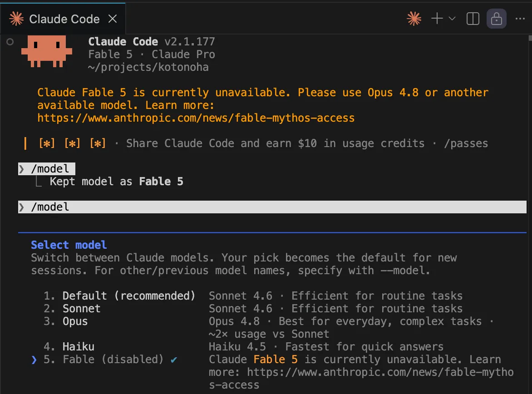Click the circle status indicator beside mascot
Screen dimensions: 532x394
click(x=10, y=42)
